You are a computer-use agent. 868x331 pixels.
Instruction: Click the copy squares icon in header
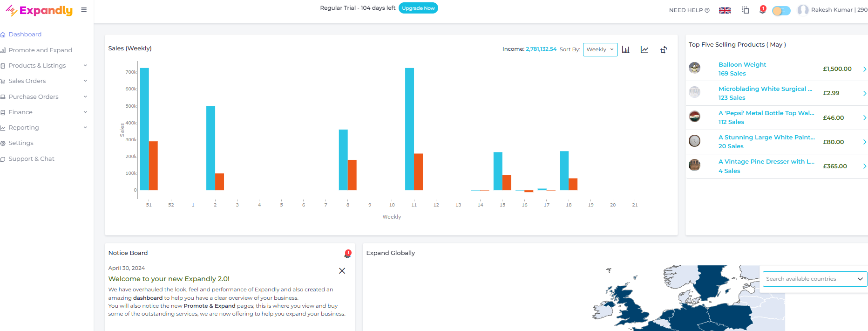coord(745,10)
